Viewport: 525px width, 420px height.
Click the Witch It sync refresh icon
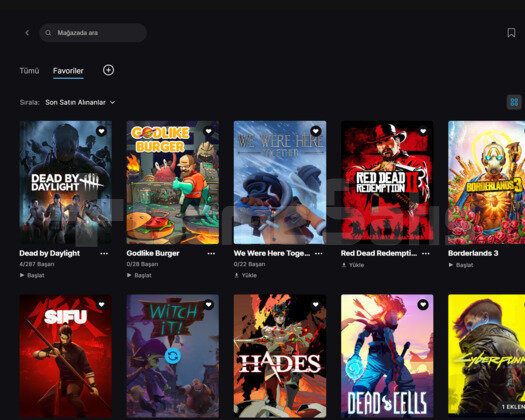[x=173, y=356]
